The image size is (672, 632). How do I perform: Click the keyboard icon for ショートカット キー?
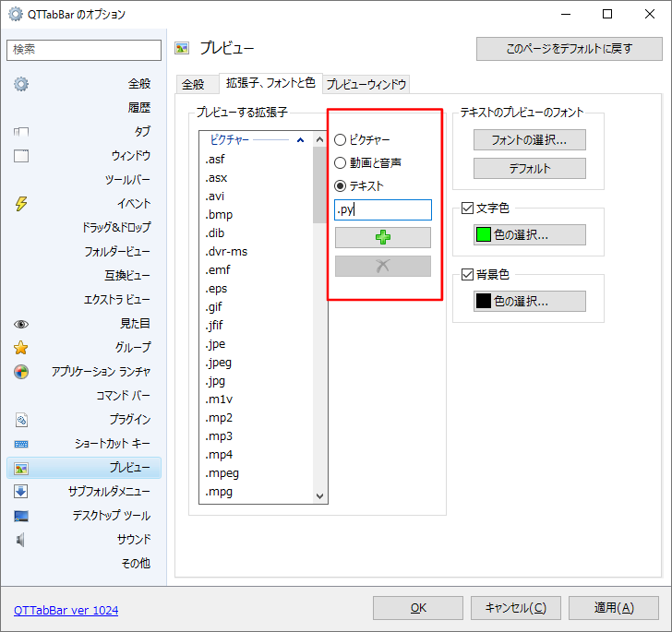click(21, 444)
